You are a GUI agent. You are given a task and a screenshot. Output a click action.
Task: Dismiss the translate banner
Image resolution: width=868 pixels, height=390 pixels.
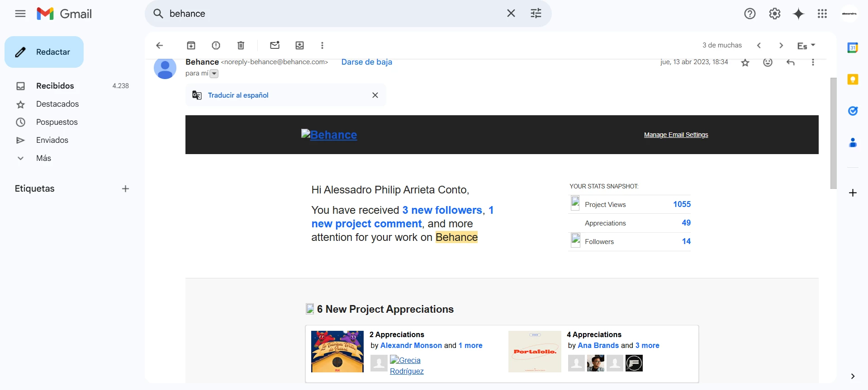tap(375, 95)
